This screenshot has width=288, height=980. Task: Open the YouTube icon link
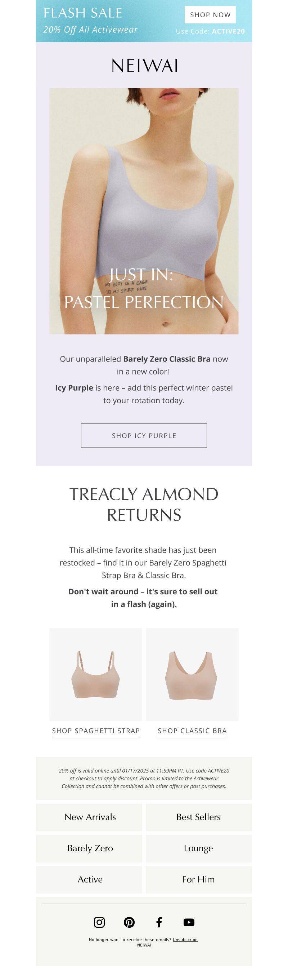tap(189, 922)
